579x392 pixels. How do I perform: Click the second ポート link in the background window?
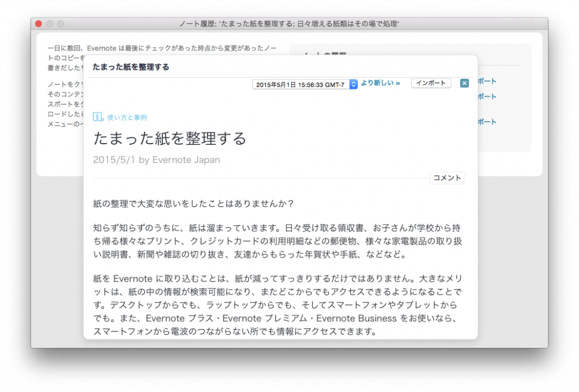tap(487, 97)
